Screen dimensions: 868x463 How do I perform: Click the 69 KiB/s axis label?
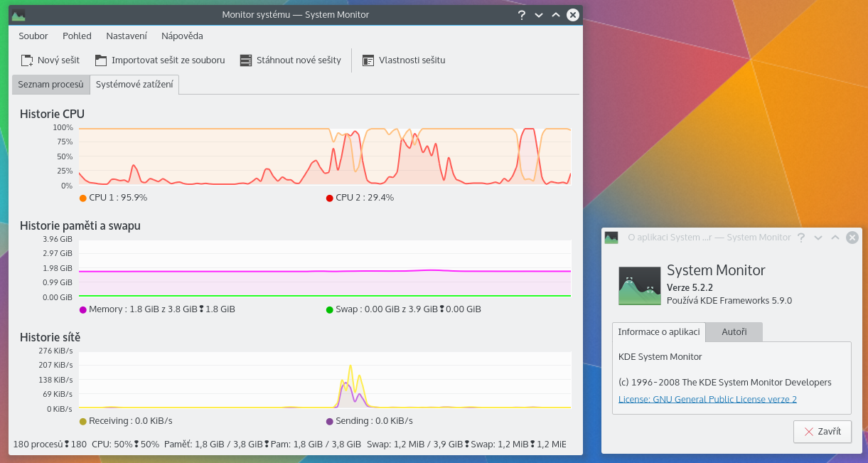58,395
